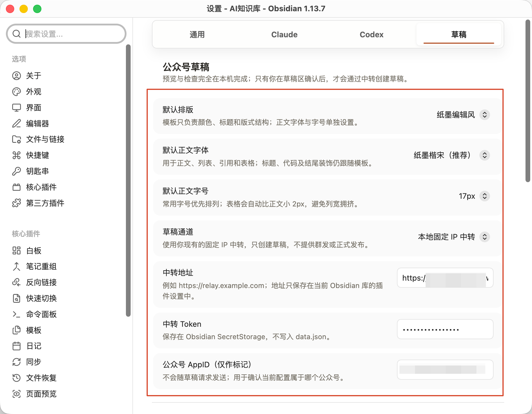Click the 钥匙串 key icon
The height and width of the screenshot is (414, 532).
[x=17, y=171]
